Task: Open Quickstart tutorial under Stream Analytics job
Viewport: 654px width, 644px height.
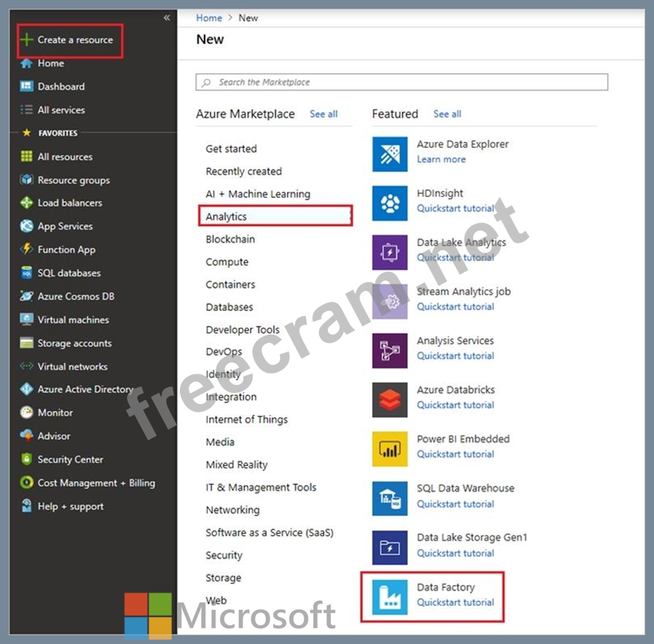Action: 456,306
